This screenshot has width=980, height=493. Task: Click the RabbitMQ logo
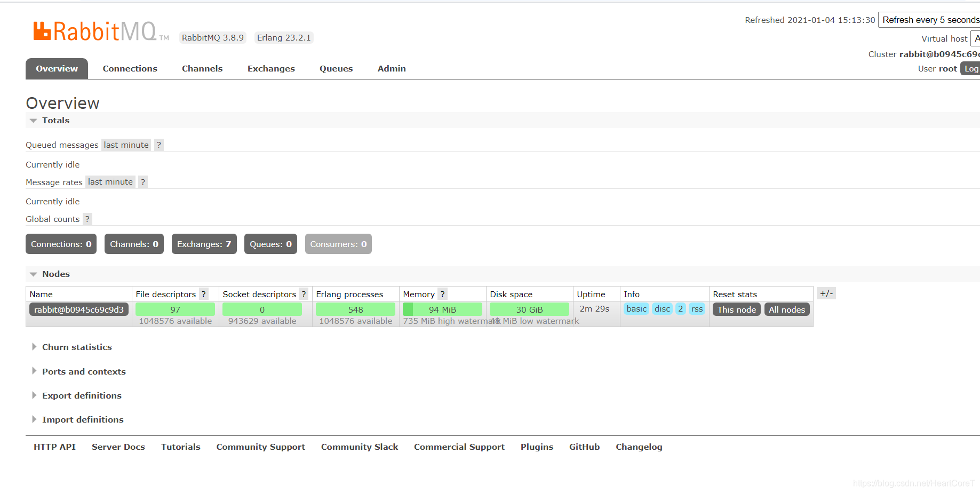click(101, 31)
